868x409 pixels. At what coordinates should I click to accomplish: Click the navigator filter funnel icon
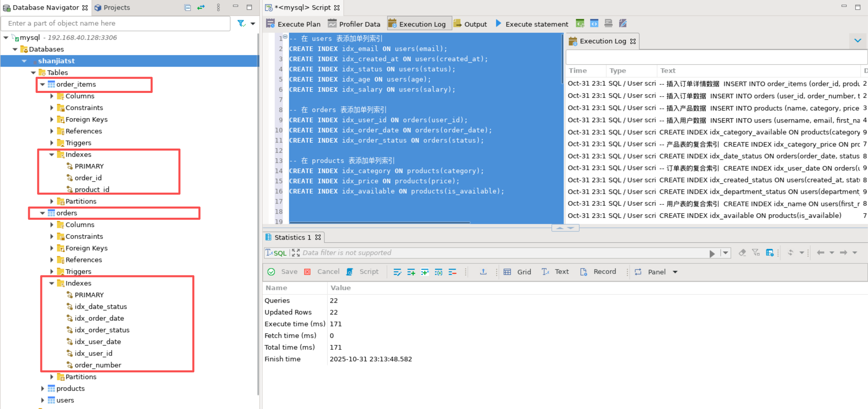click(241, 23)
